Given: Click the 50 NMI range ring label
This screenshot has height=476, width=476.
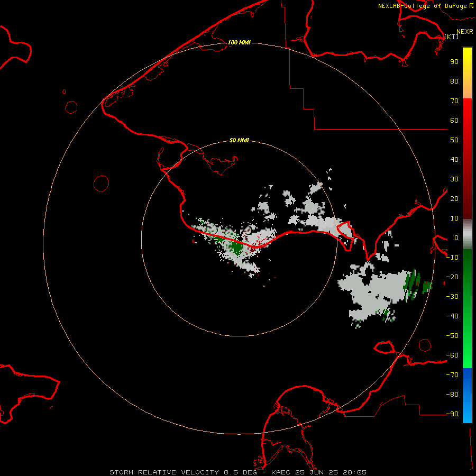Looking at the screenshot, I should click(x=239, y=140).
